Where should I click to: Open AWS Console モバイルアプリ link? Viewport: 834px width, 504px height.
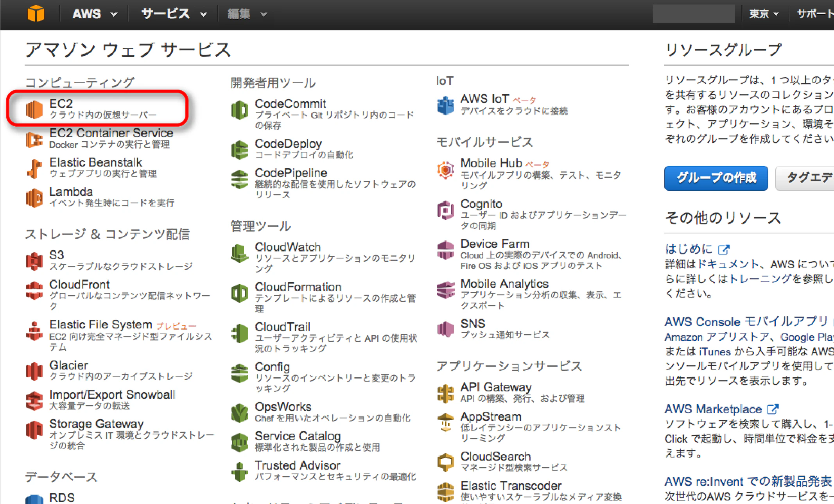(746, 322)
